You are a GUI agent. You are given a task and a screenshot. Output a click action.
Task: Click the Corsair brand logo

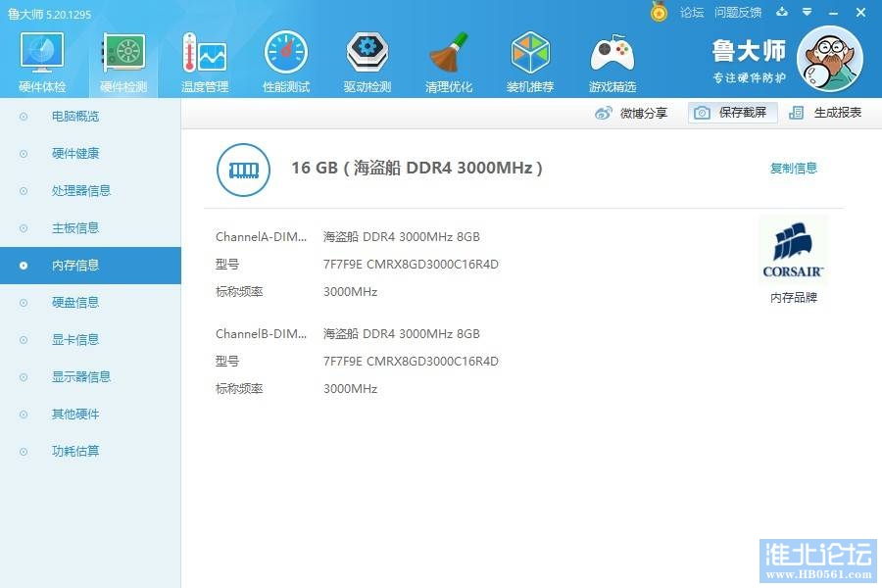tap(793, 251)
